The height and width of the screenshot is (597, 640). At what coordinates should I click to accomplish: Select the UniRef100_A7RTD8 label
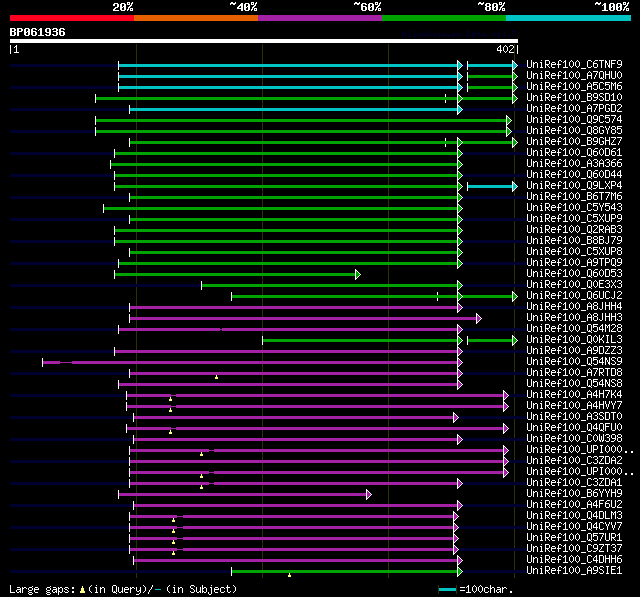(x=574, y=373)
